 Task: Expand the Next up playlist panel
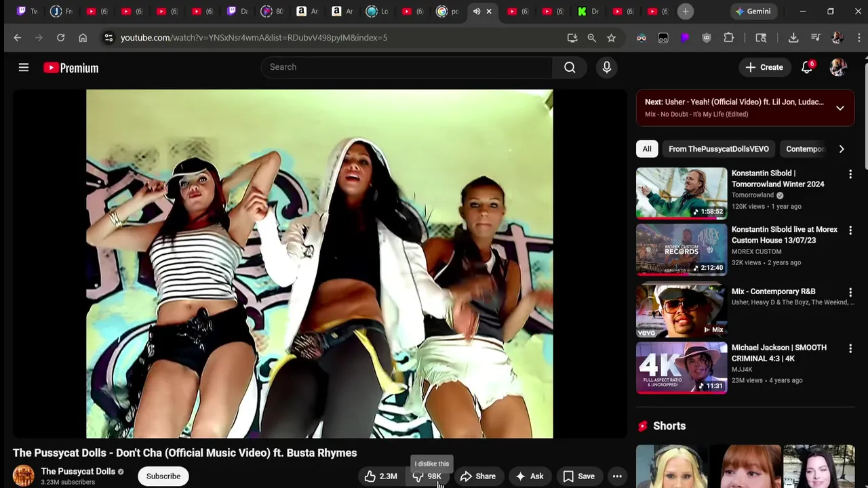click(x=840, y=108)
